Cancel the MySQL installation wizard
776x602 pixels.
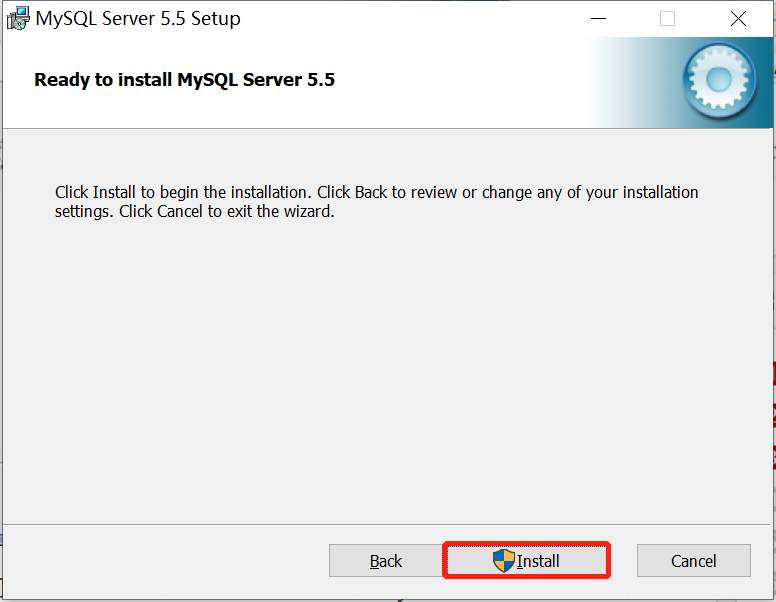693,561
